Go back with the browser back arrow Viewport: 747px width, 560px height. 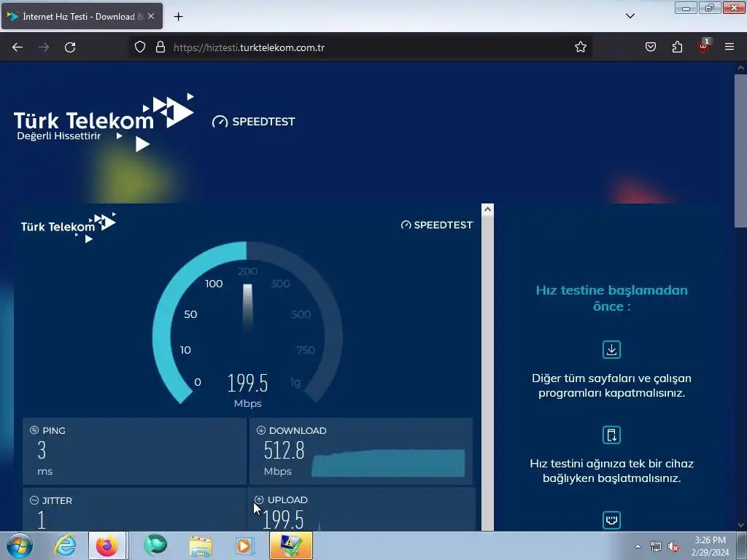click(x=18, y=47)
